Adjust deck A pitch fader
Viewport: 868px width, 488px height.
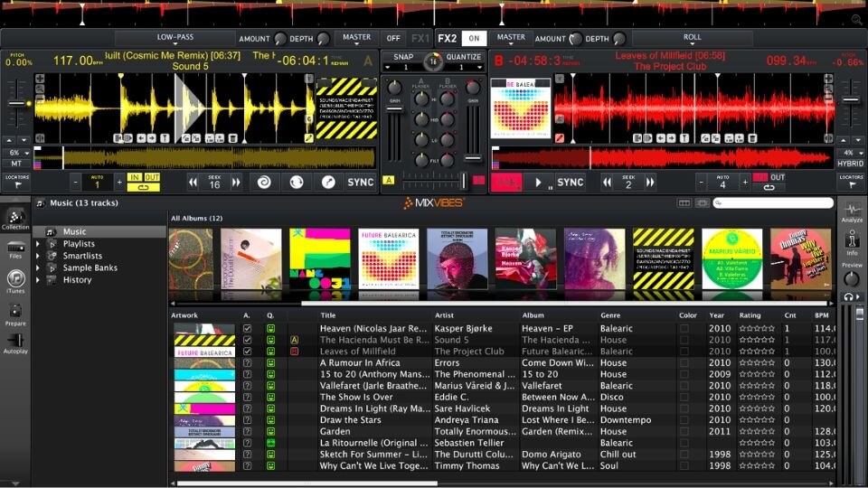pyautogui.click(x=16, y=103)
